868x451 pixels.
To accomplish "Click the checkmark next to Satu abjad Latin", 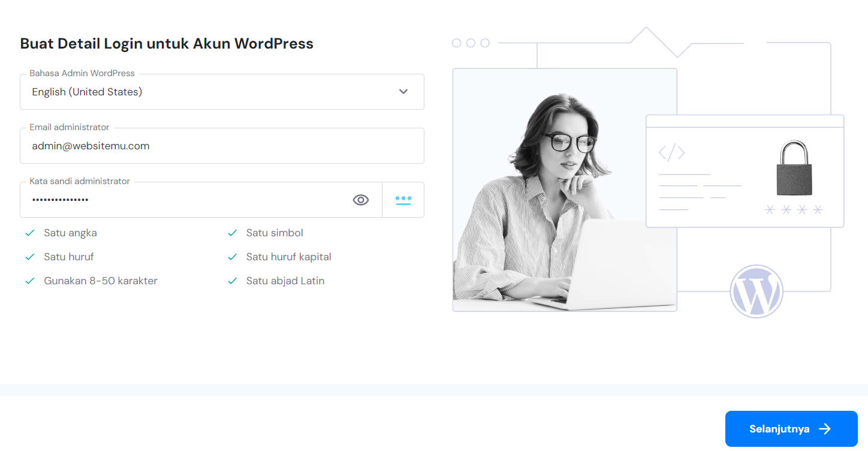I will pyautogui.click(x=233, y=281).
